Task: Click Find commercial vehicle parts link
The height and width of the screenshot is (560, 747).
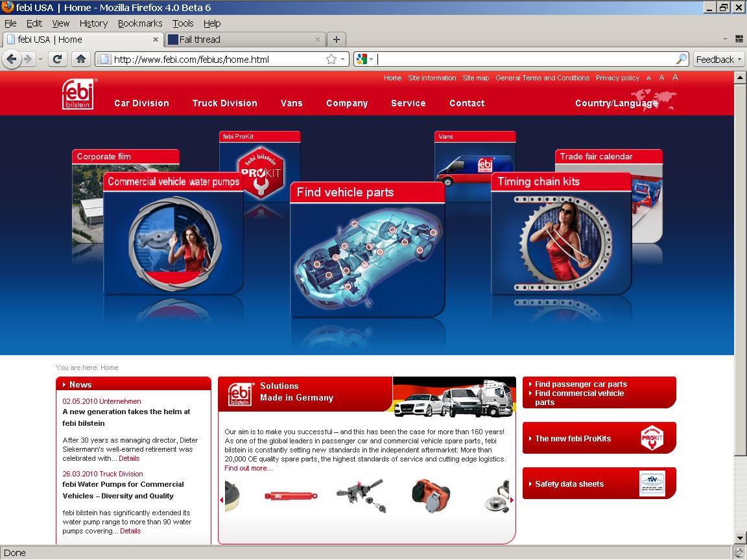Action: click(579, 397)
